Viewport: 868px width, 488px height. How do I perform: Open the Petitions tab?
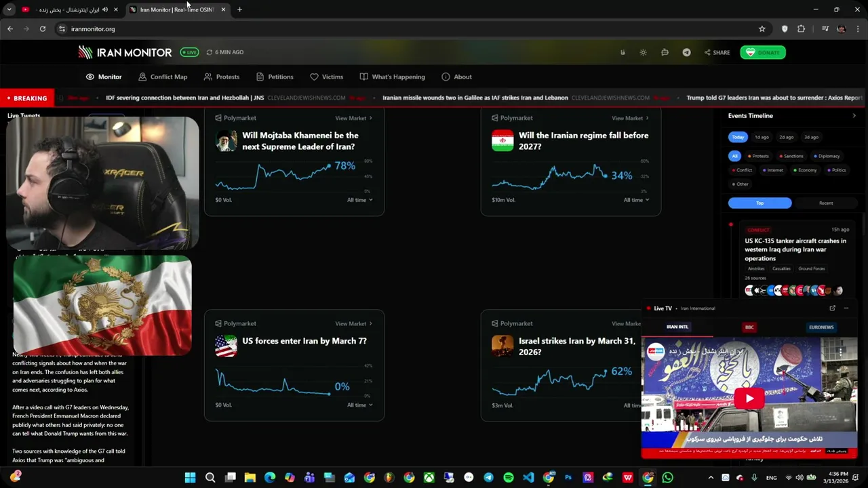(x=275, y=77)
